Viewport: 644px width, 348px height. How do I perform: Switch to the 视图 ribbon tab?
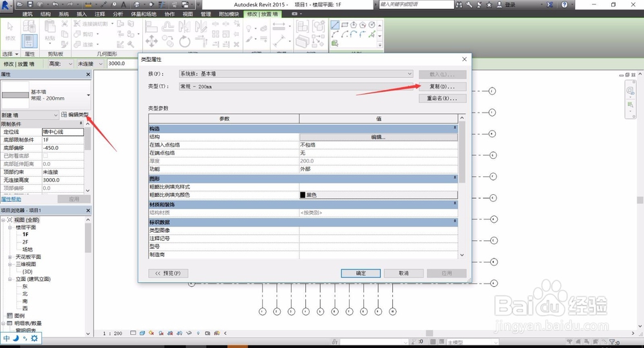tap(187, 14)
